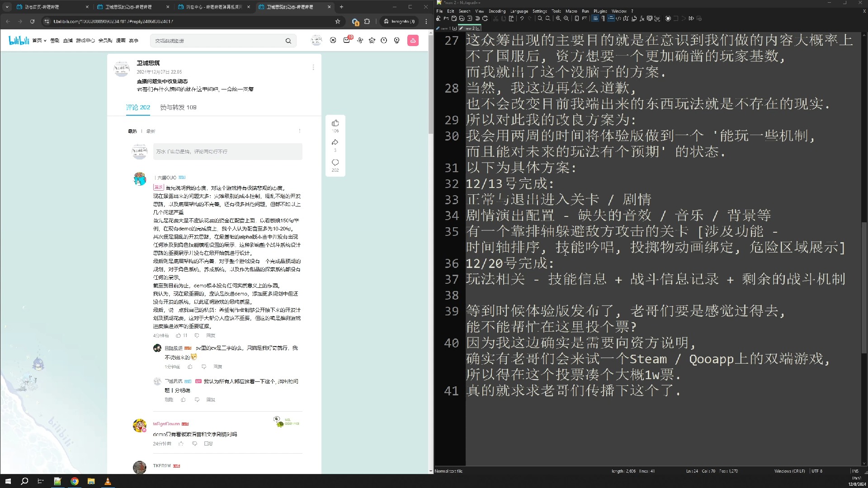Click the Undo arrow in Notepad++ toolbar
The image size is (868, 488).
coord(522,19)
